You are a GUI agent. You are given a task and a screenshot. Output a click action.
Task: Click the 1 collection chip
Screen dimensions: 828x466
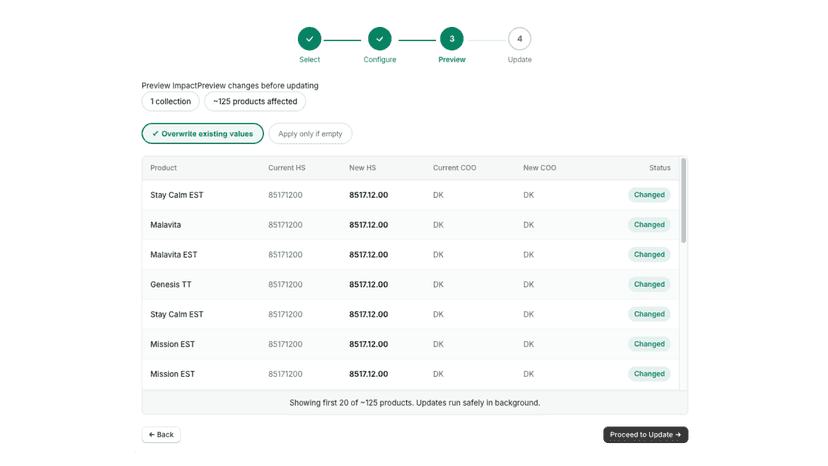[171, 101]
